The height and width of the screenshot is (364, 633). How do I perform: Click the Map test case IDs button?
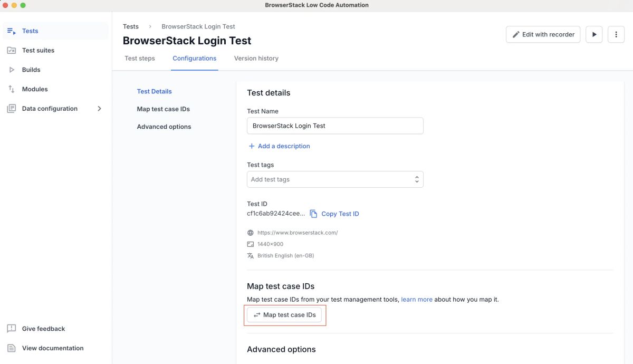click(x=284, y=315)
